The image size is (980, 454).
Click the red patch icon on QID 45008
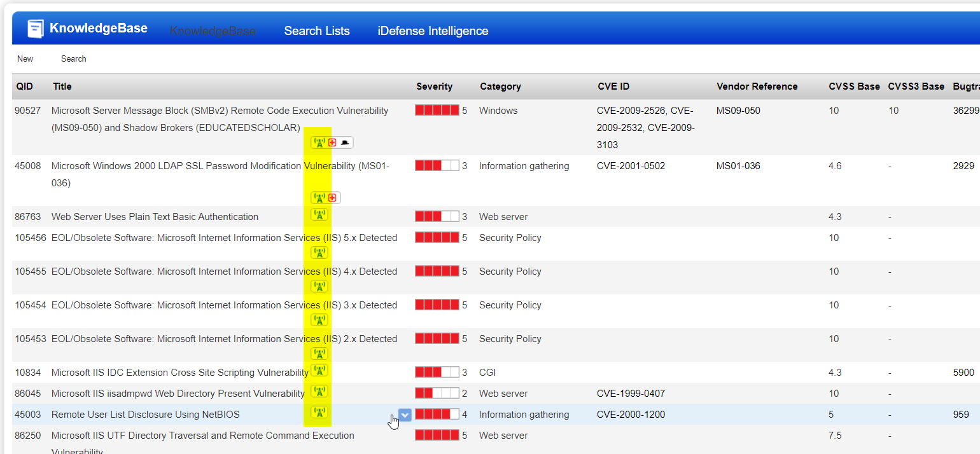click(x=332, y=198)
